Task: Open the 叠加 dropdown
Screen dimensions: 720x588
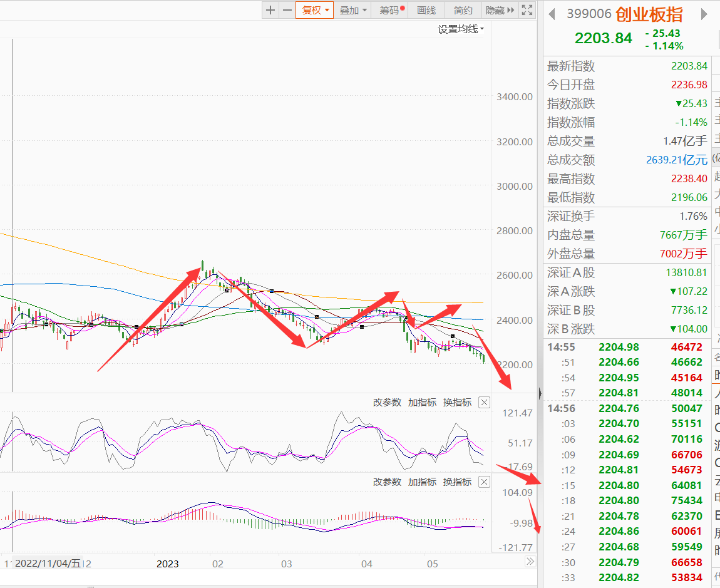Action: coord(352,10)
